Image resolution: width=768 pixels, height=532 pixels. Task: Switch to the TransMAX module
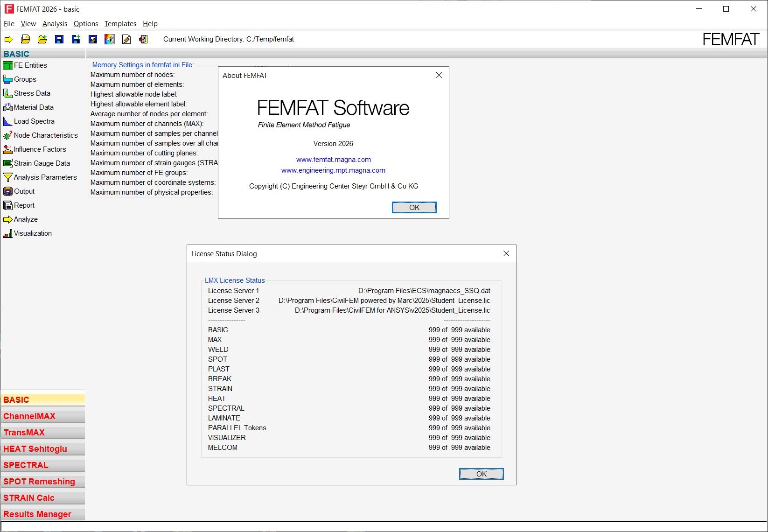coord(43,433)
